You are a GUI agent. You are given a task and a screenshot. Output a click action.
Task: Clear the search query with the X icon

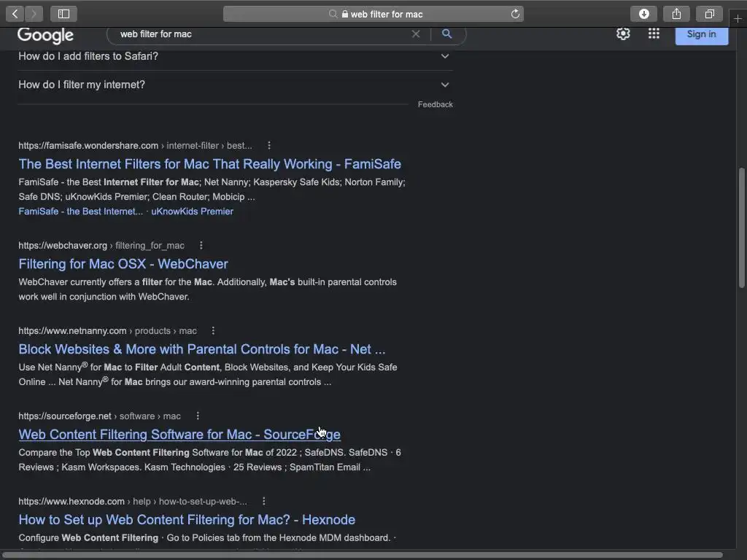pyautogui.click(x=416, y=34)
